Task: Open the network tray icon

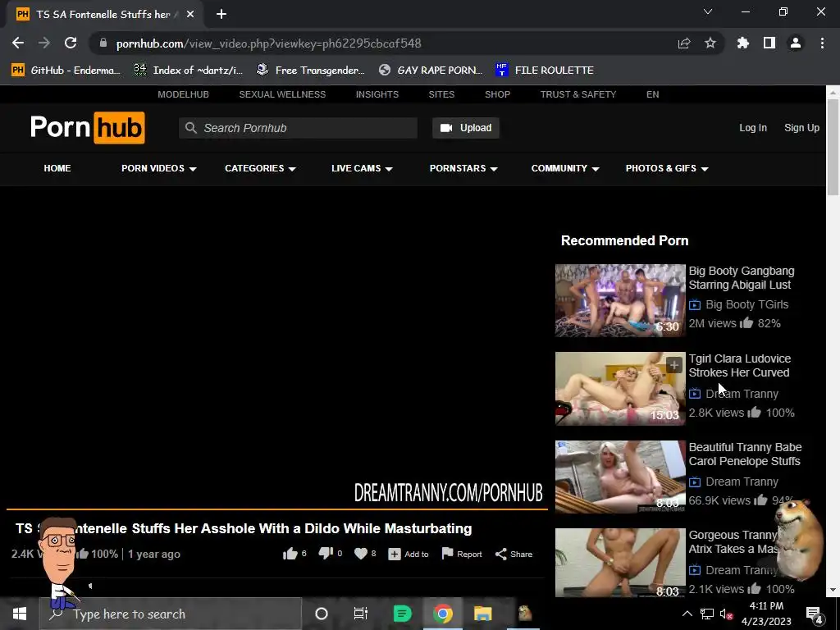Action: coord(706,614)
